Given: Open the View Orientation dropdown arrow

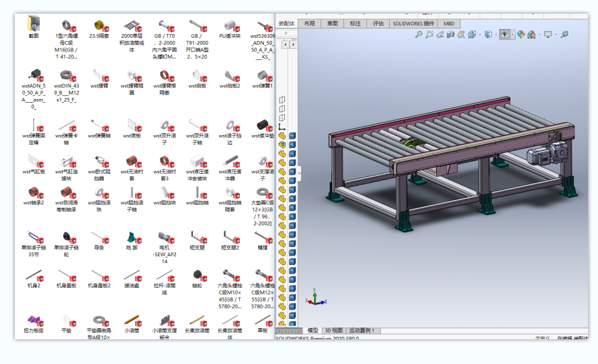Looking at the screenshot, I should click(x=480, y=35).
